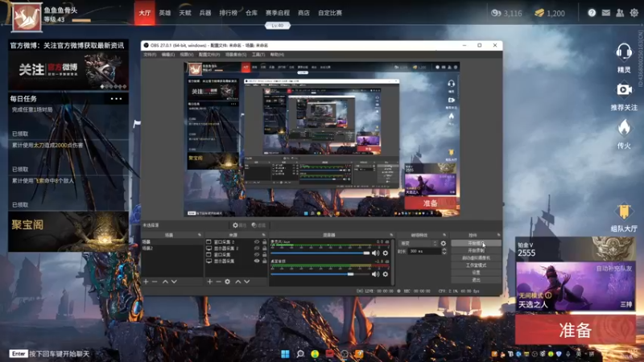
Task: Open the 排行榜 tab in the game
Action: [229, 13]
